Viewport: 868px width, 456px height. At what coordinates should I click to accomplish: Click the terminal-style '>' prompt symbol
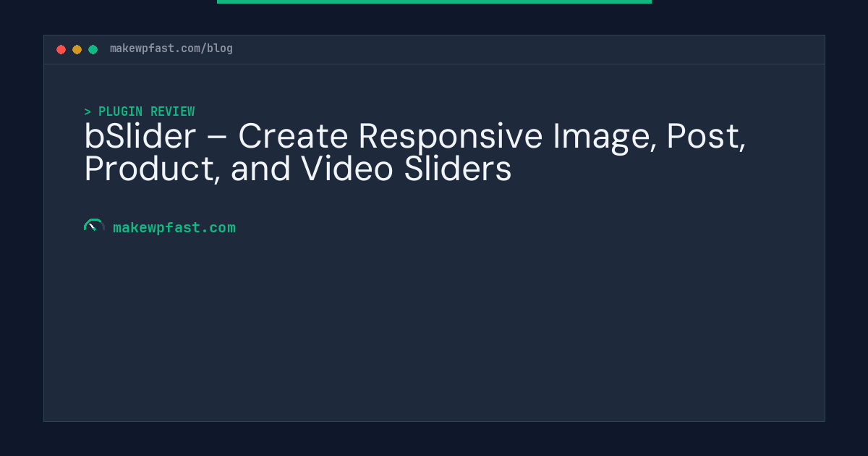88,111
